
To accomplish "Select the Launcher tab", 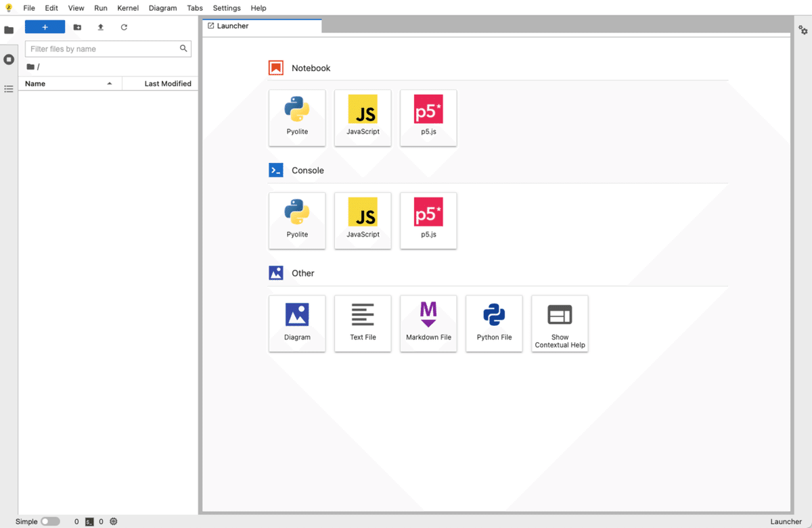I will [x=262, y=26].
